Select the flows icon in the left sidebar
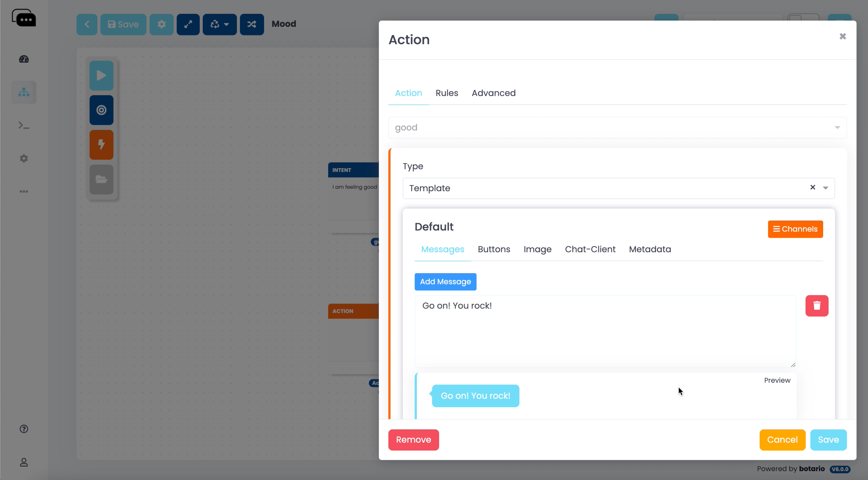The height and width of the screenshot is (480, 868). pyautogui.click(x=24, y=92)
